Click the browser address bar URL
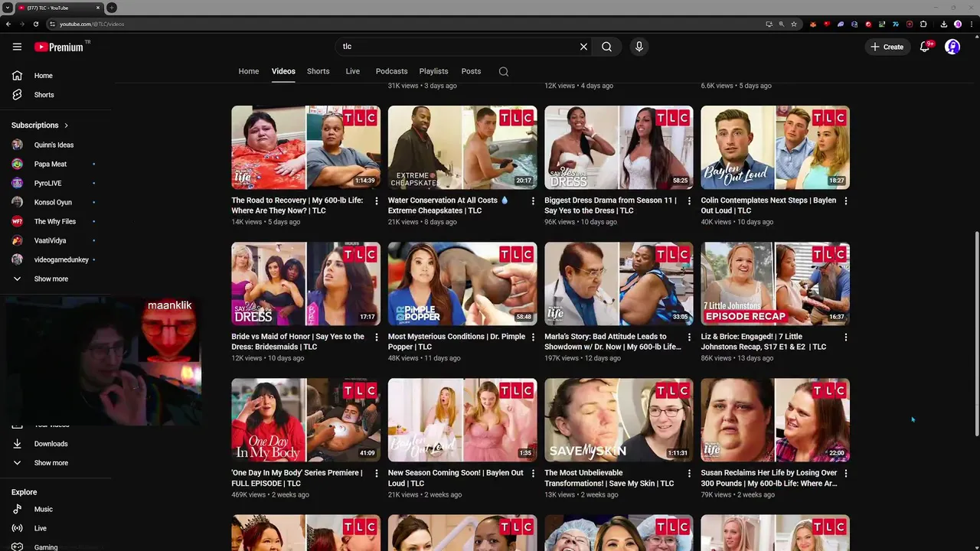980x551 pixels. click(92, 24)
